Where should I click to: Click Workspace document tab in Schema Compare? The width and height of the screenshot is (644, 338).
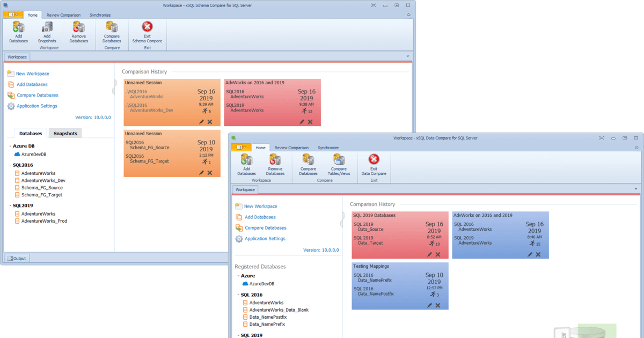[18, 57]
